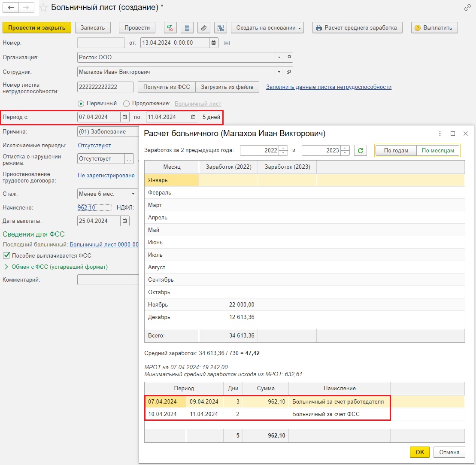Viewport: 476px width, 465px height.
Task: Open calendar for Дата выплаты 25.04.2024
Action: 124,221
